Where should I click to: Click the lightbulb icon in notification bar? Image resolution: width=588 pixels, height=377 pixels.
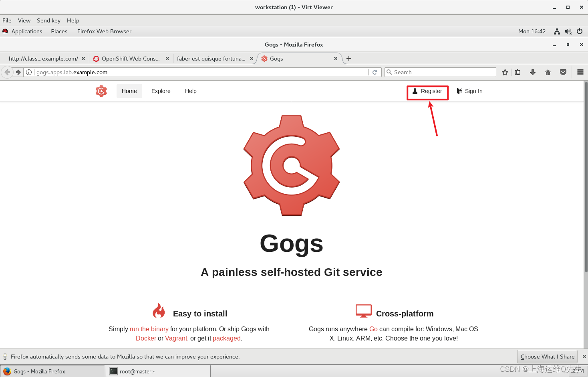5,357
